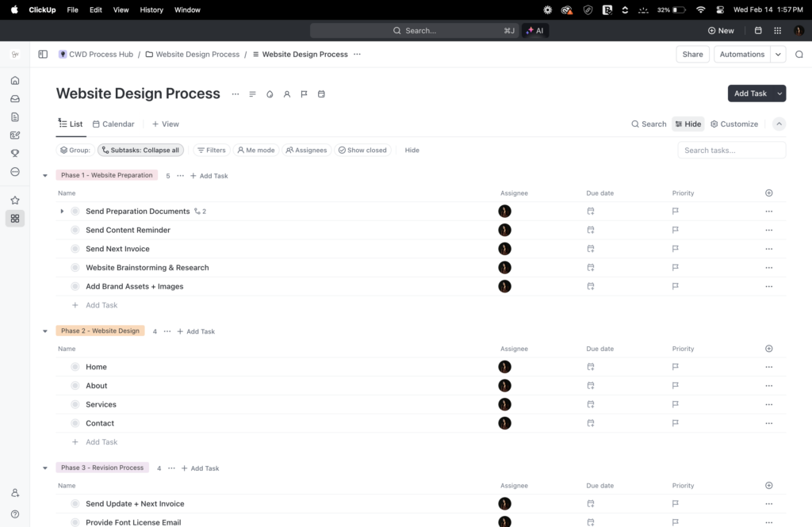Open Favorites via the star sidebar icon
The image size is (812, 527).
click(14, 200)
